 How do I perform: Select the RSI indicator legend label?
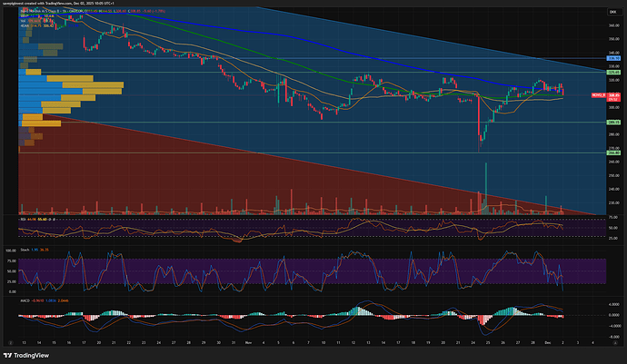point(22,219)
